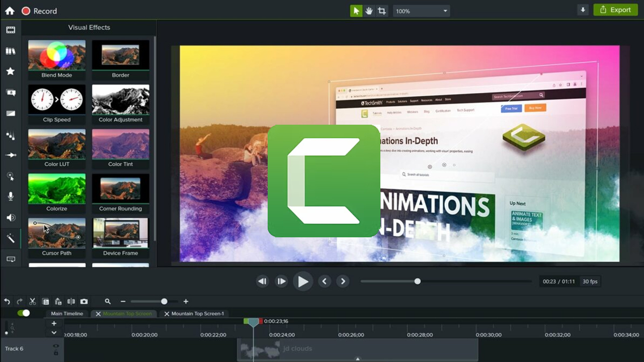Select the Device Frame effect
The height and width of the screenshot is (362, 644).
click(121, 238)
